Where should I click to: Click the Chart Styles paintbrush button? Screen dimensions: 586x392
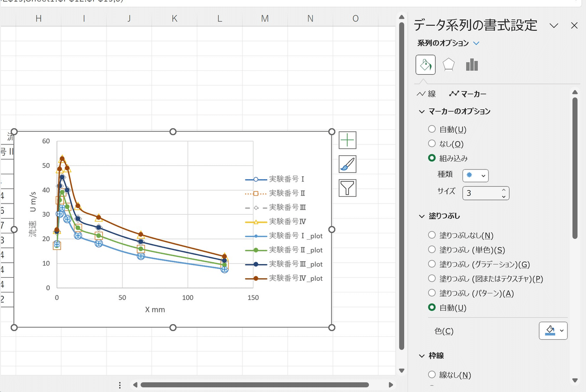pyautogui.click(x=347, y=164)
